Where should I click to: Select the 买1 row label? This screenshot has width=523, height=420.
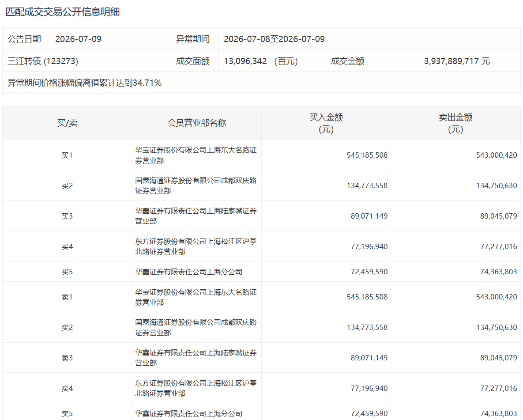67,155
